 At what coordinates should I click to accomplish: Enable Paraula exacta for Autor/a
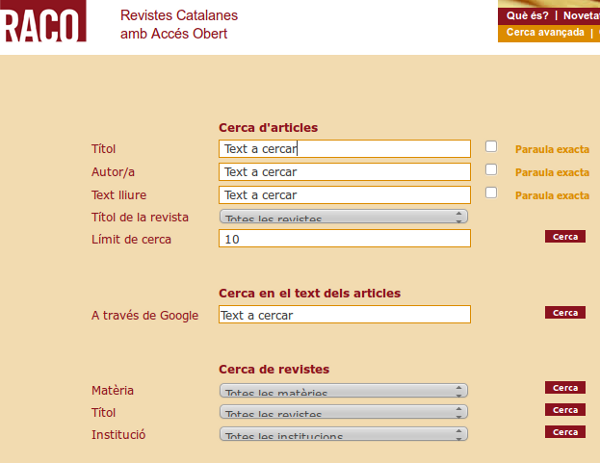click(491, 170)
